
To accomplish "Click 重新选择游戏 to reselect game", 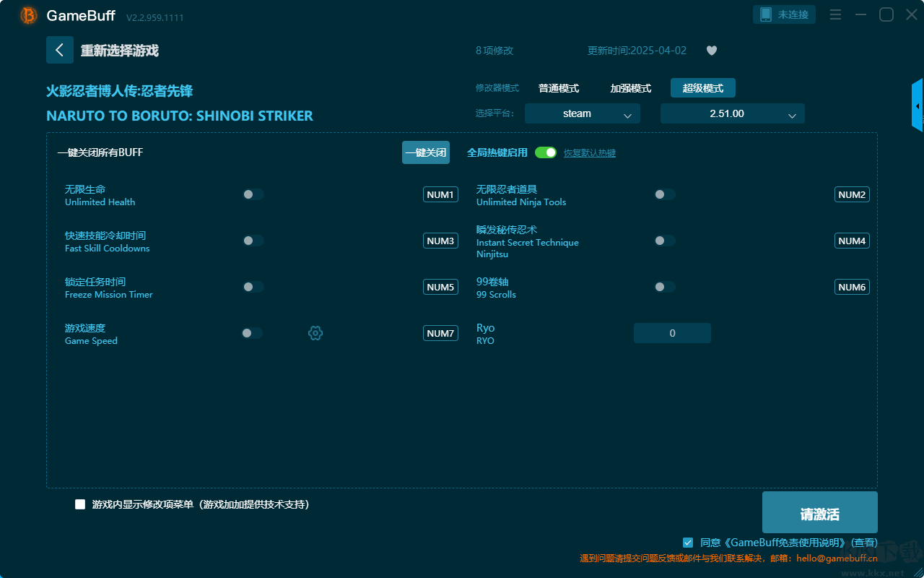I will (x=120, y=51).
